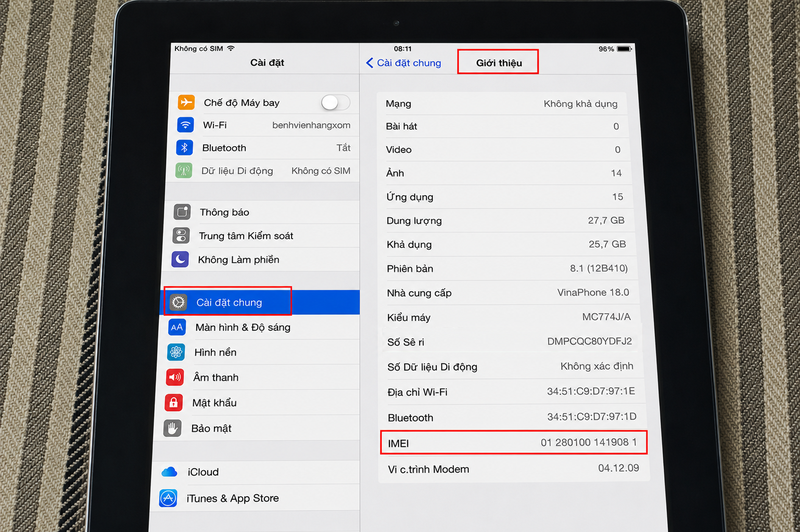Tap the Mạng row Không khả dụng

click(502, 104)
